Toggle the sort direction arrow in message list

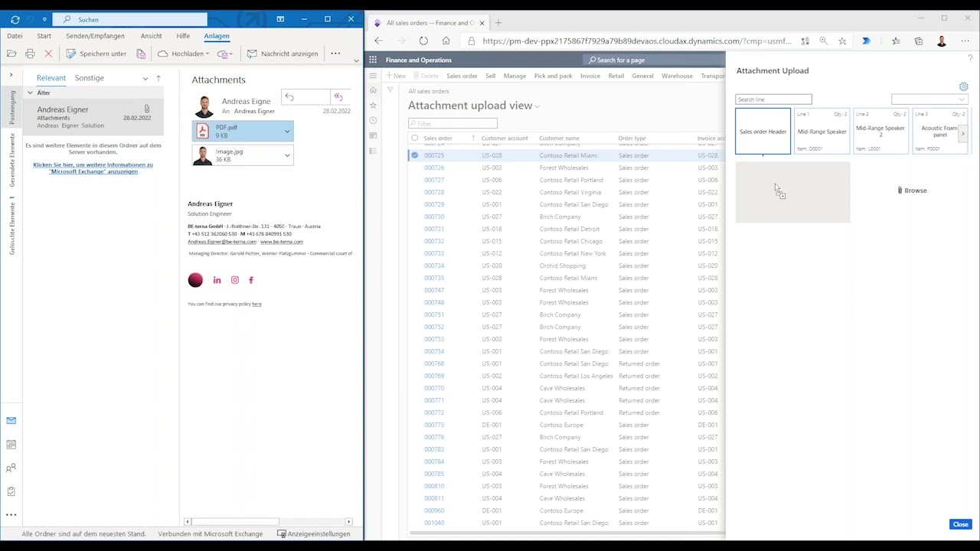tap(158, 78)
